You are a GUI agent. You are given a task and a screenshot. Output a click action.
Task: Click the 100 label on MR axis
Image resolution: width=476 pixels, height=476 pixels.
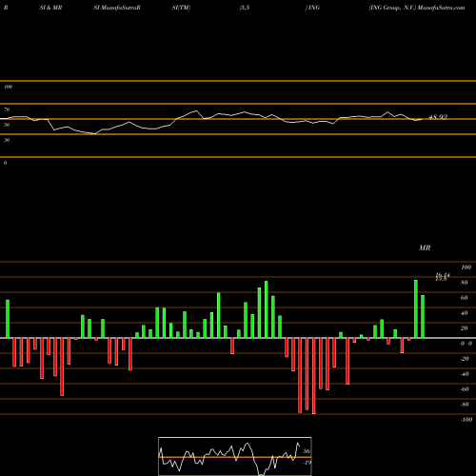click(466, 268)
